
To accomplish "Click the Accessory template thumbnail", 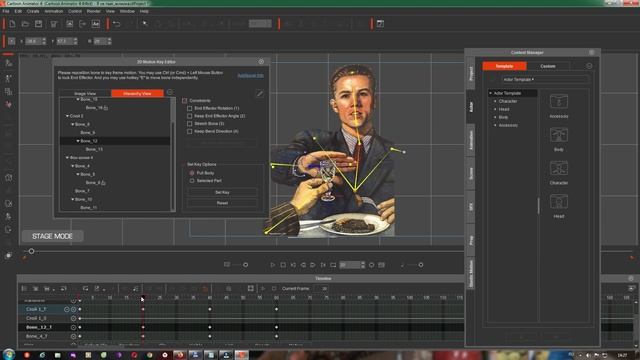I will pyautogui.click(x=559, y=101).
